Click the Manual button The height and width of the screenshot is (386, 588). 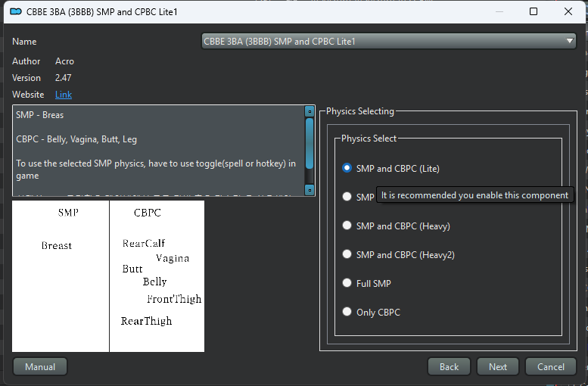(40, 366)
